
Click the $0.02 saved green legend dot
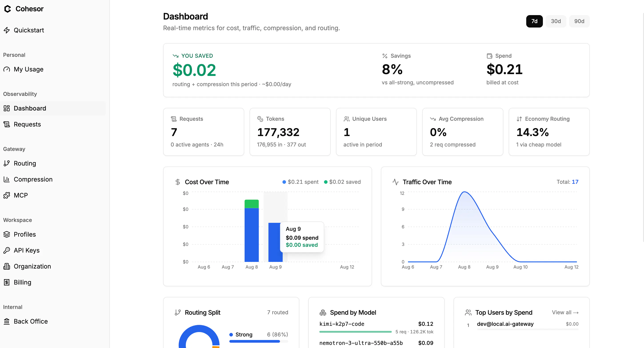326,182
